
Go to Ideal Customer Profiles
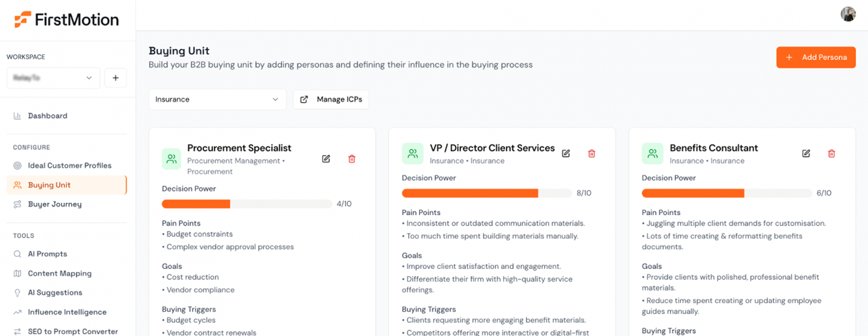click(69, 165)
